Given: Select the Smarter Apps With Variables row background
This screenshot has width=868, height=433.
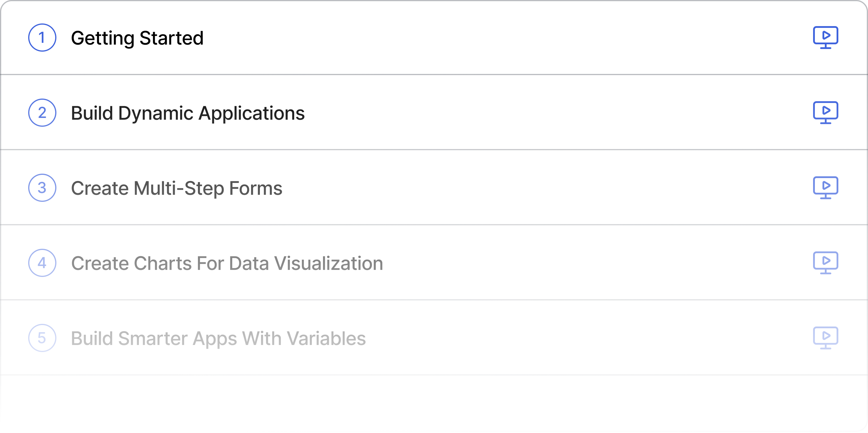Looking at the screenshot, I should [x=434, y=337].
